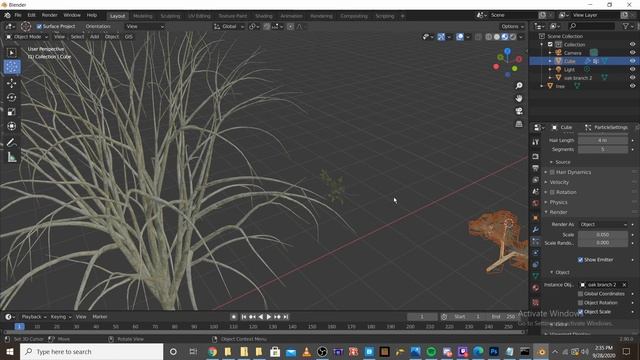Play the animation in the timeline
Viewport: 640px width, 360px height.
coord(269,317)
